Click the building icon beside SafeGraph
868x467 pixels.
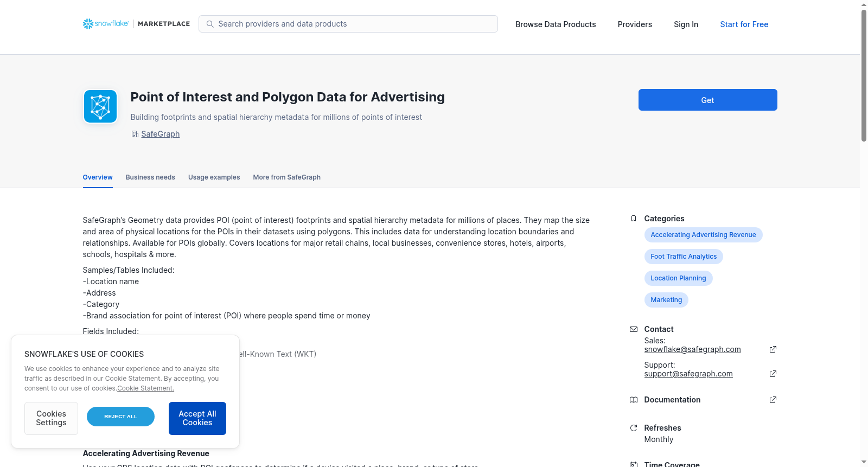[135, 134]
